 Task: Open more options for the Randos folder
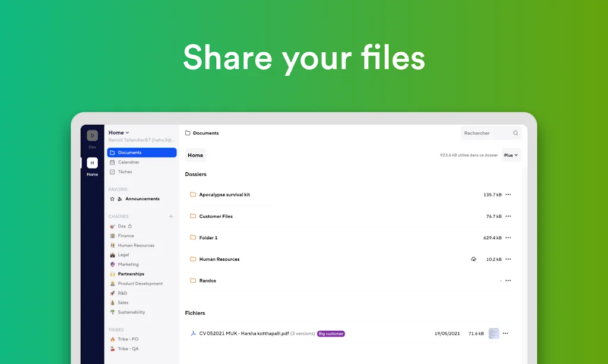point(508,281)
